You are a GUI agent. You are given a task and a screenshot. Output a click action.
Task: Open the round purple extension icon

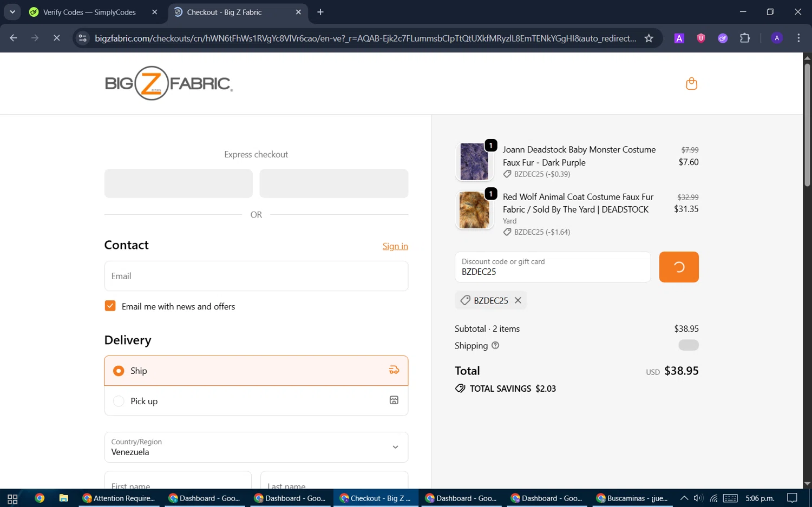tap(723, 38)
